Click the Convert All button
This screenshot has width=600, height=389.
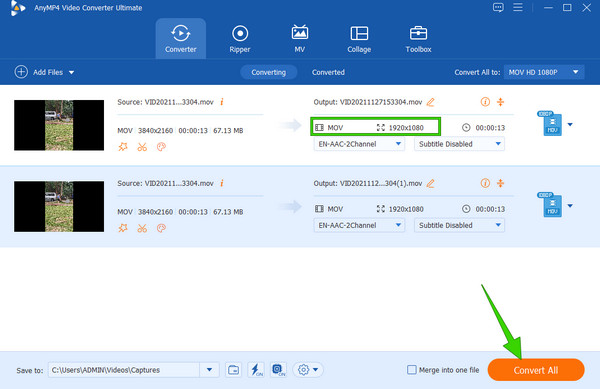(x=536, y=370)
